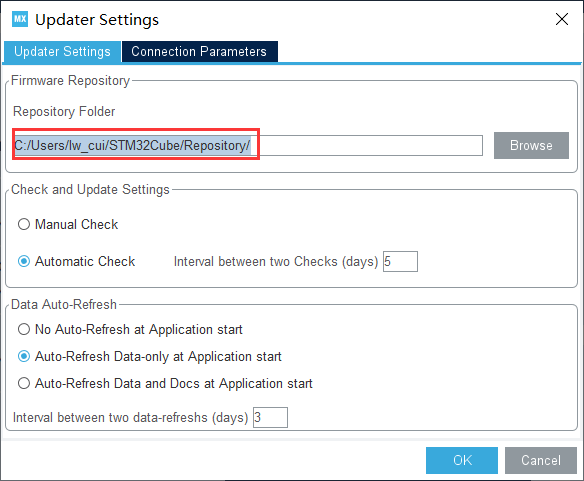584x481 pixels.
Task: Switch to the Connection Parameters tab
Action: tap(199, 51)
